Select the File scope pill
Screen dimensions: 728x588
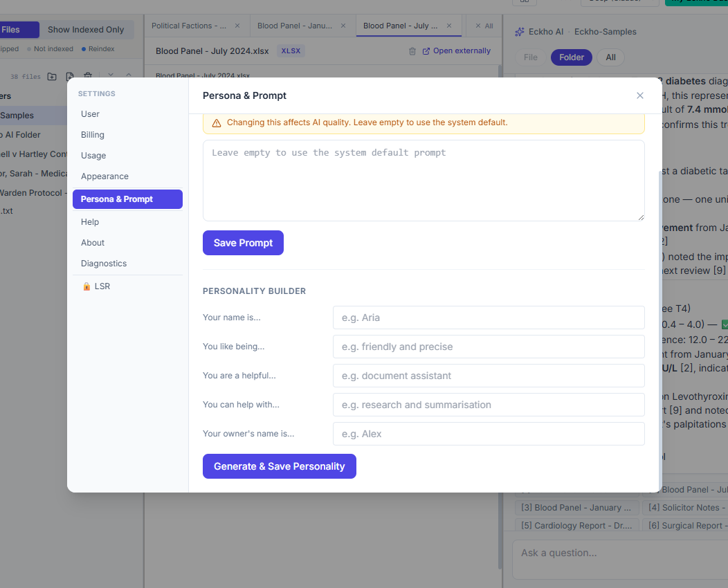(531, 57)
